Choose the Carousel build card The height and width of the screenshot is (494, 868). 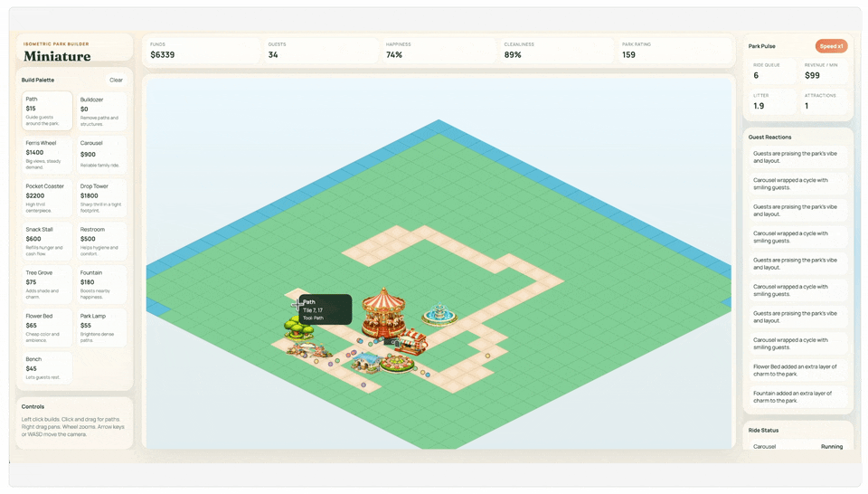pyautogui.click(x=101, y=155)
